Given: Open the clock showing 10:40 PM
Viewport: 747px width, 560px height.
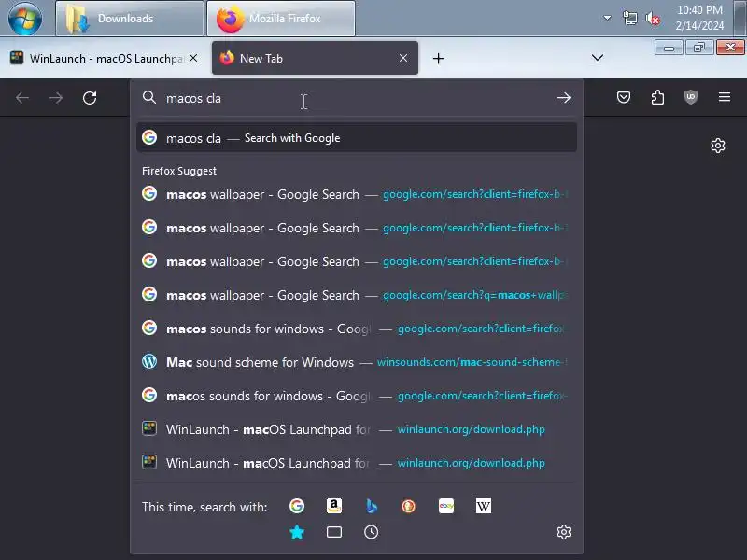Looking at the screenshot, I should pos(699,18).
